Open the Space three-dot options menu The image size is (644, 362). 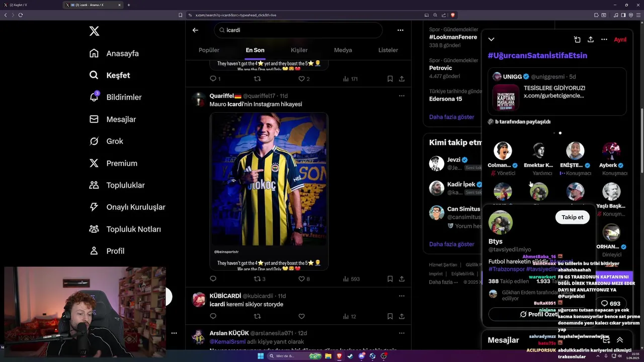pyautogui.click(x=604, y=39)
